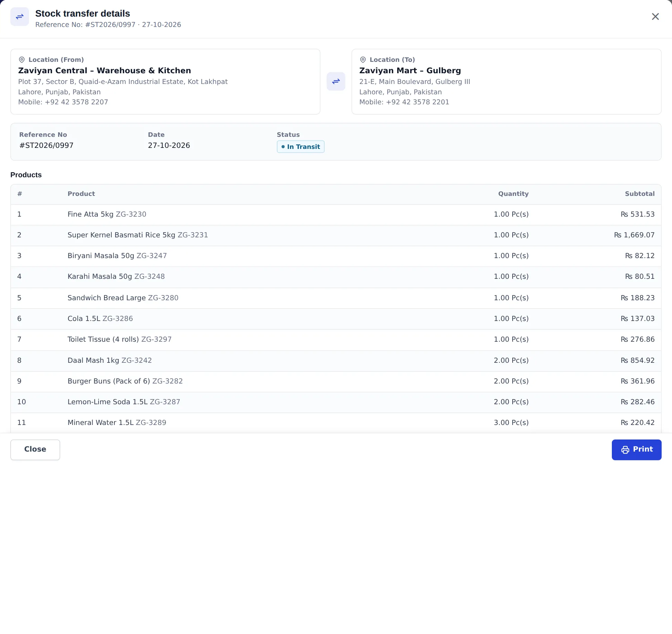Click Karahi Masala 50g ZG-3248 entry

click(x=116, y=276)
